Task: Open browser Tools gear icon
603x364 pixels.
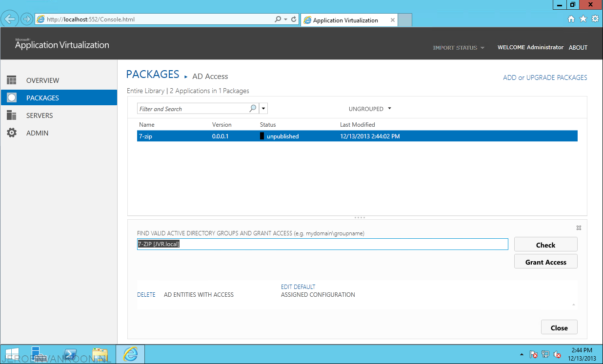Action: pyautogui.click(x=595, y=19)
